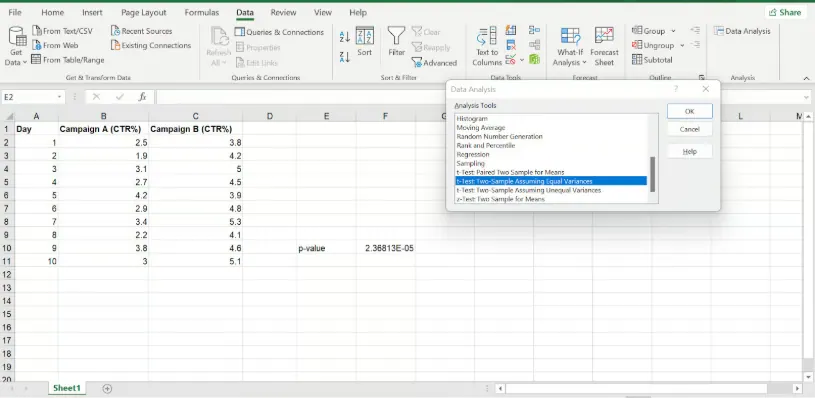Sort Z to A descending

tap(345, 57)
